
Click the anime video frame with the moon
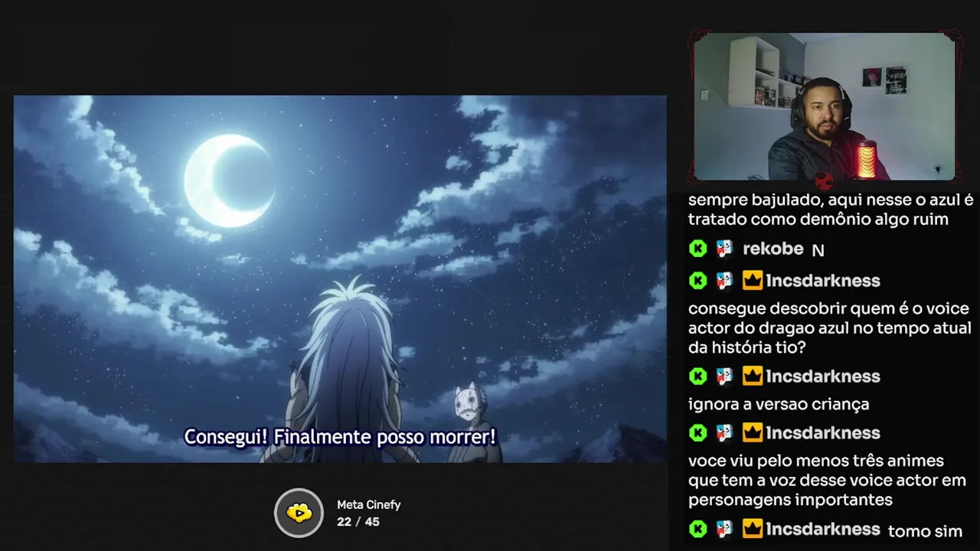pyautogui.click(x=340, y=279)
